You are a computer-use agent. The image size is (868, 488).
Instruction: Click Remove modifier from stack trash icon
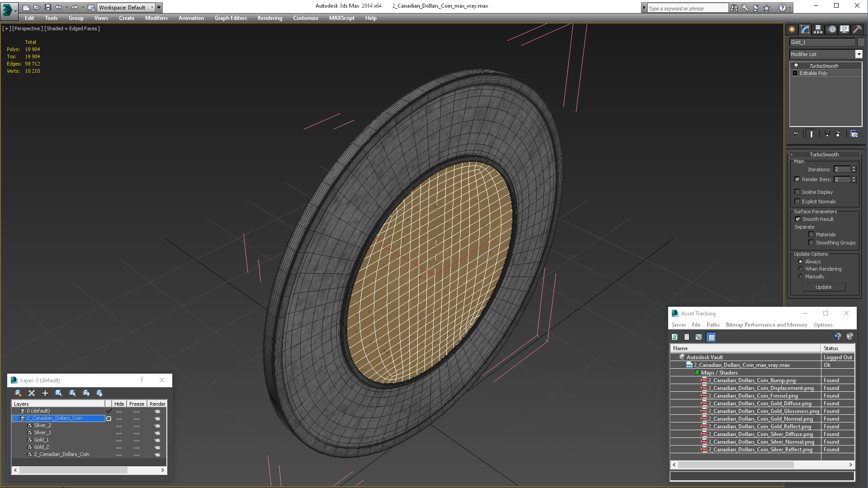pos(838,134)
